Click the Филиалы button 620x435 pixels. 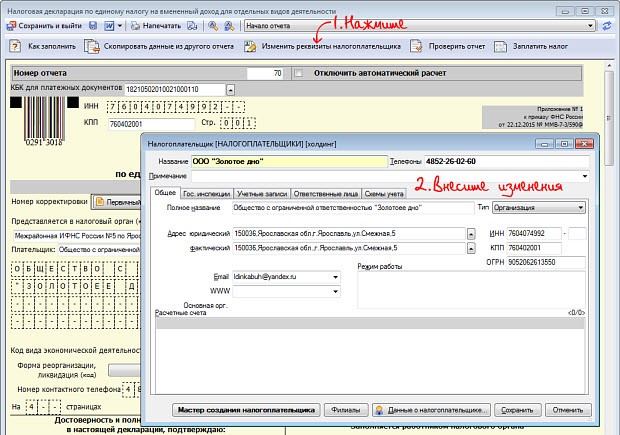(x=346, y=410)
